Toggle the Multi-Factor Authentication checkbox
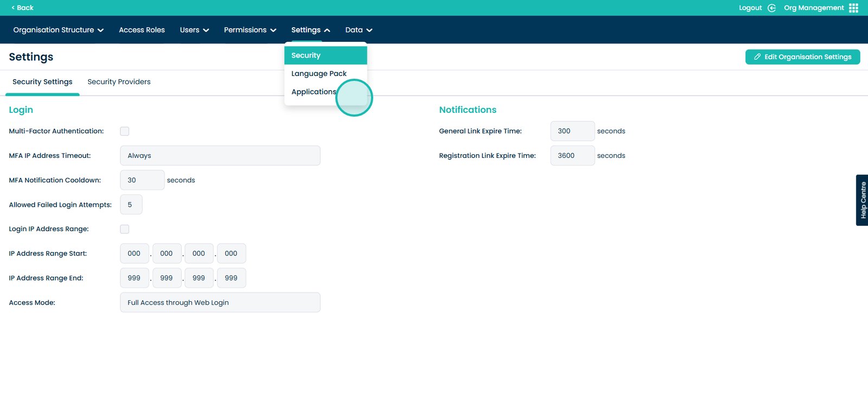Screen dimensions: 868x400 pos(125,131)
